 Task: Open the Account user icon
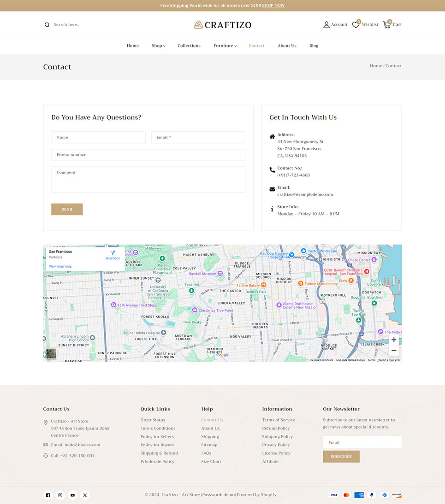click(326, 25)
